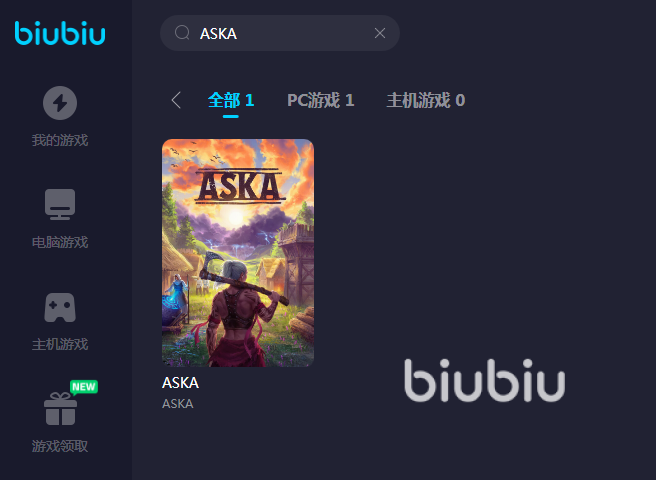Click the green NEW badge
This screenshot has height=480, width=656.
coord(84,387)
